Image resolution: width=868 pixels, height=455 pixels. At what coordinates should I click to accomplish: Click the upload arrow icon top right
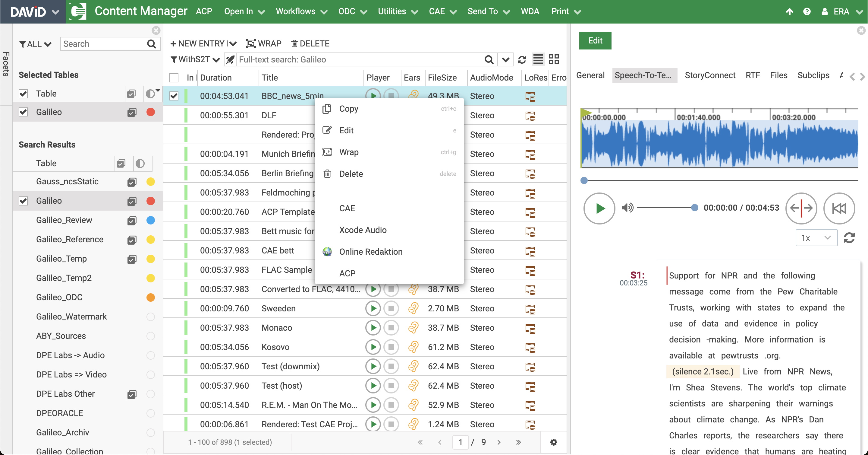(x=790, y=11)
